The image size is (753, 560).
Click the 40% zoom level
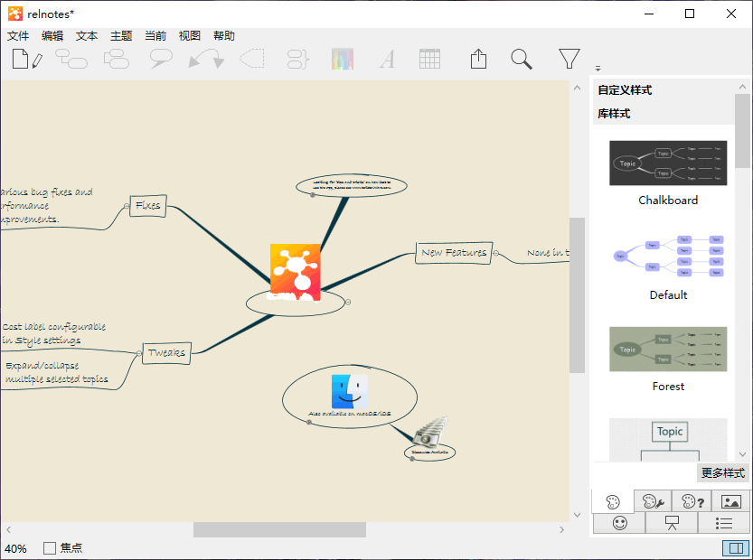(x=15, y=548)
